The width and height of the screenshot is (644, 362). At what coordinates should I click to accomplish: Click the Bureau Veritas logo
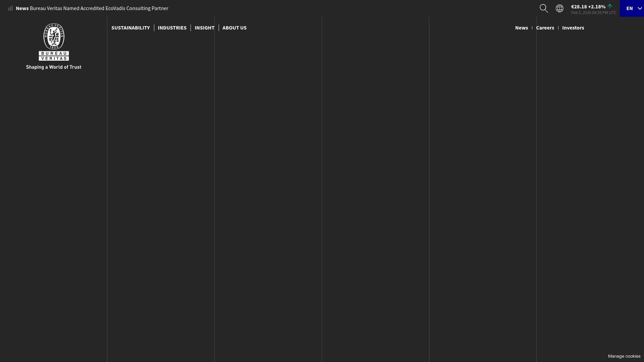(x=53, y=42)
